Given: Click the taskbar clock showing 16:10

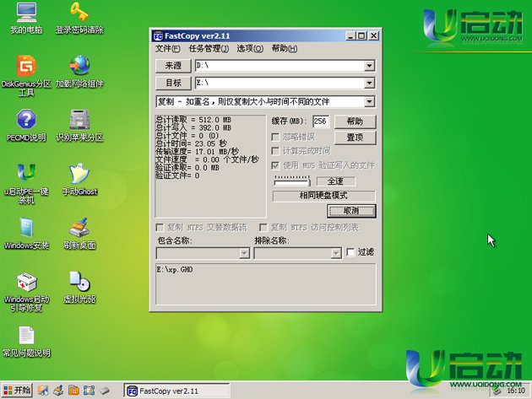Looking at the screenshot, I should coord(516,391).
